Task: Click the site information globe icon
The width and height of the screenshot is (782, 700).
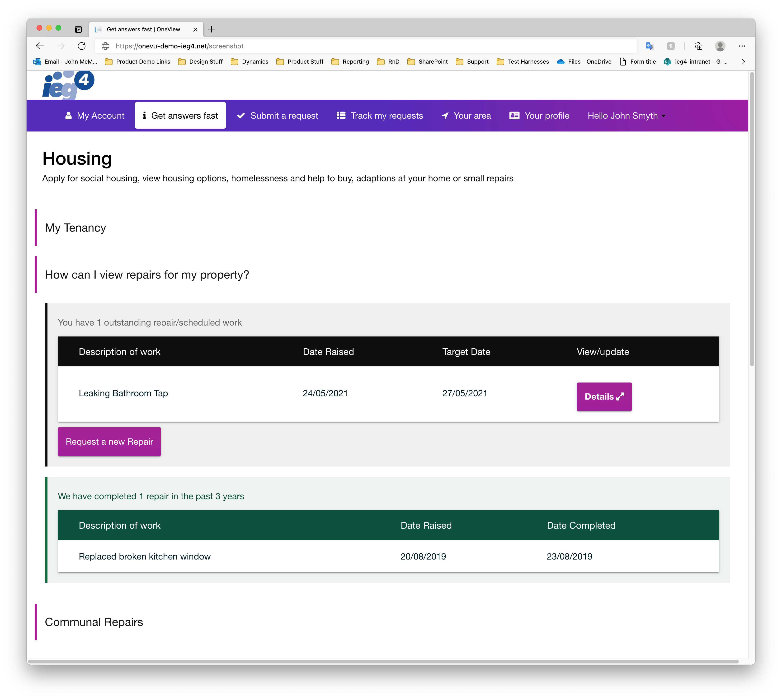Action: tap(105, 46)
